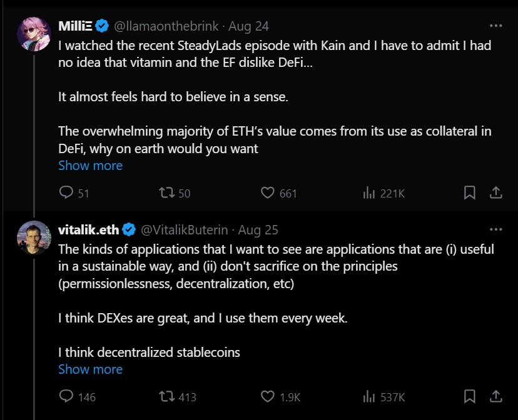Viewport: 518px width, 420px height.
Task: Retweet vitalik.eth's post with 413 reposts
Action: tap(167, 396)
